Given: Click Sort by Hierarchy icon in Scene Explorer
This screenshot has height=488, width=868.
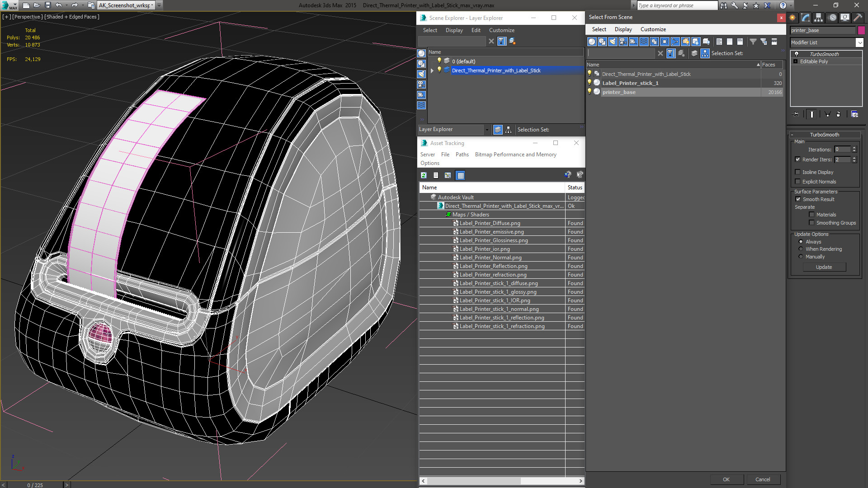Looking at the screenshot, I should [509, 130].
